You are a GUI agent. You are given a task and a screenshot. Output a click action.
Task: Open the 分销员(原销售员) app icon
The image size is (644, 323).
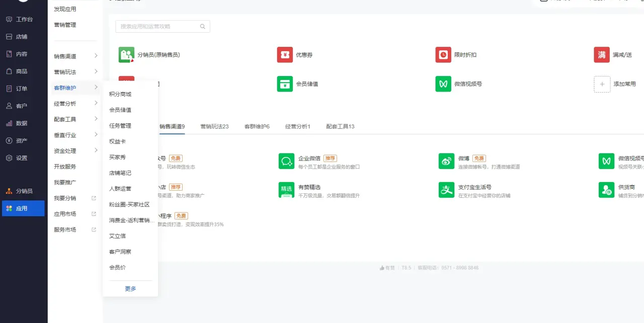(126, 55)
